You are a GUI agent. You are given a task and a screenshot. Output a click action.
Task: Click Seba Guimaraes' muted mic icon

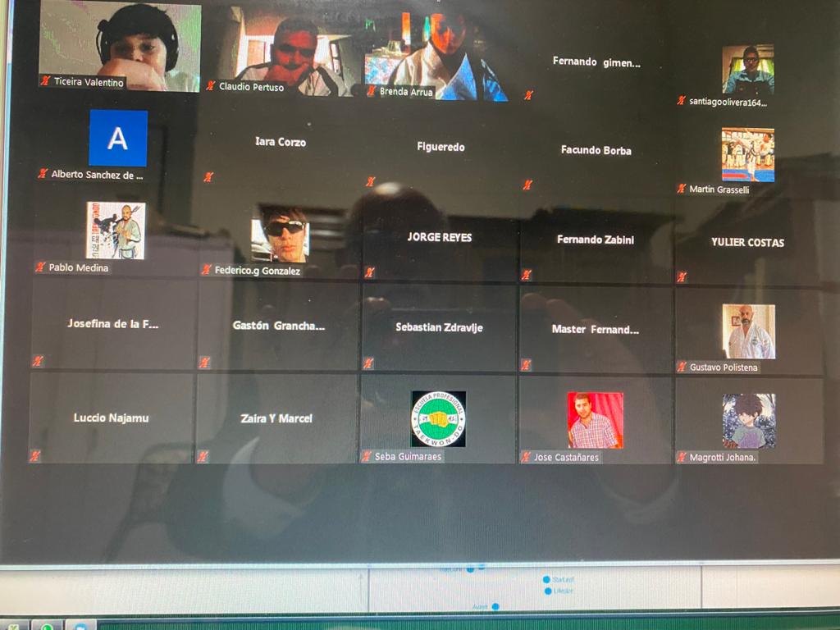coord(367,456)
